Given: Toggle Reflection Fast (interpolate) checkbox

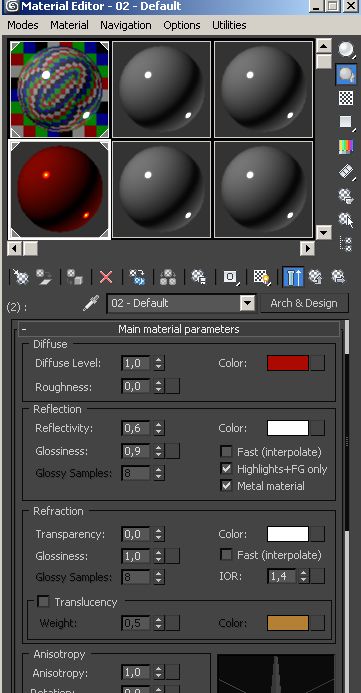Looking at the screenshot, I should (x=226, y=452).
